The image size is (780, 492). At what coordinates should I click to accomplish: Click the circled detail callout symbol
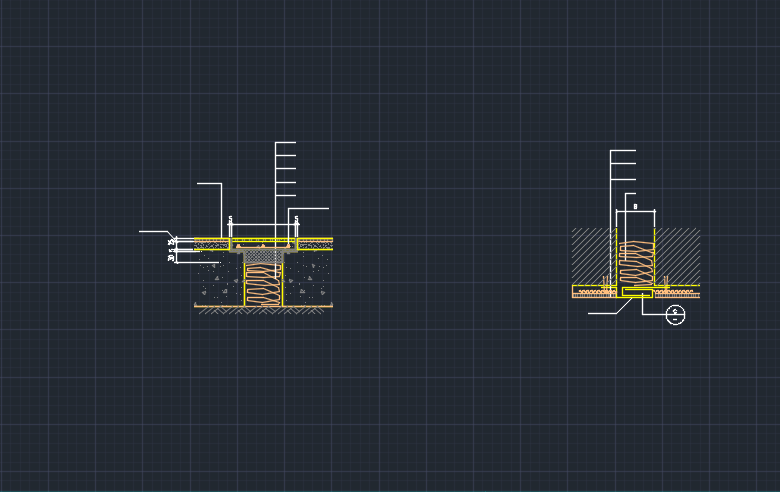click(675, 315)
